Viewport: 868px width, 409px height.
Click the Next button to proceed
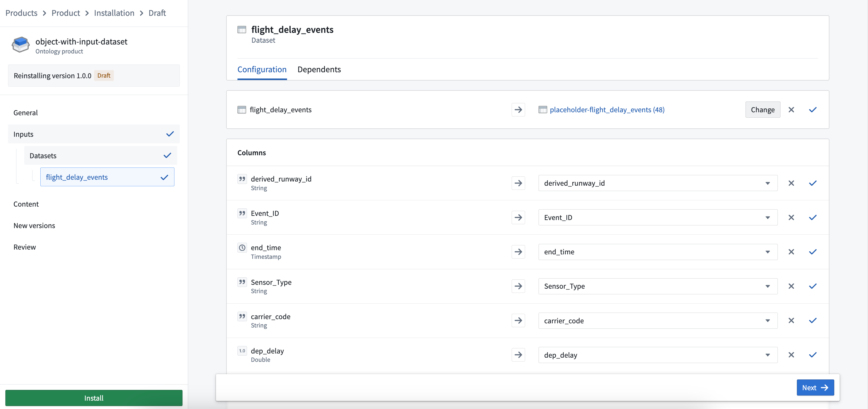[x=815, y=388]
